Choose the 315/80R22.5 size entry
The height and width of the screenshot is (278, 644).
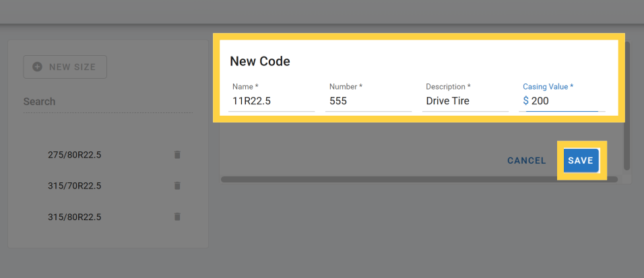(x=75, y=217)
